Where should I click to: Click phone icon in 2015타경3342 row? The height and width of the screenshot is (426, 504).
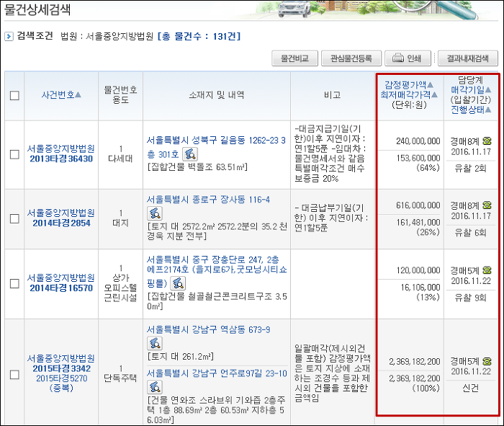coord(487,361)
